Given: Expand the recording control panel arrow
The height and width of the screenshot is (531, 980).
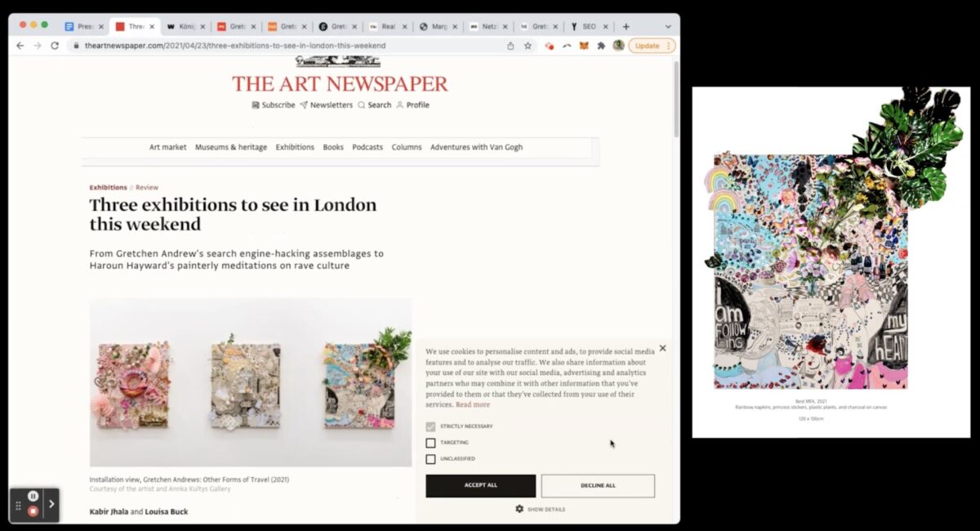Looking at the screenshot, I should [x=51, y=504].
